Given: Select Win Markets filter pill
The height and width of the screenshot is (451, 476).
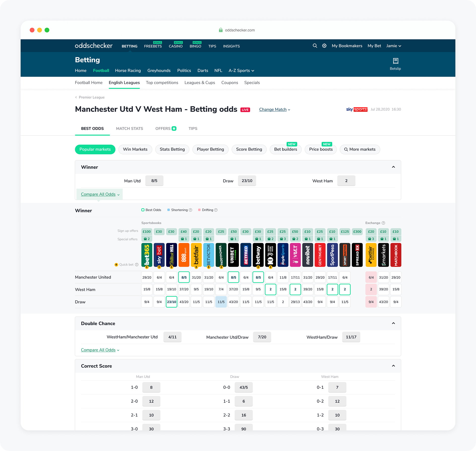Looking at the screenshot, I should (x=135, y=149).
